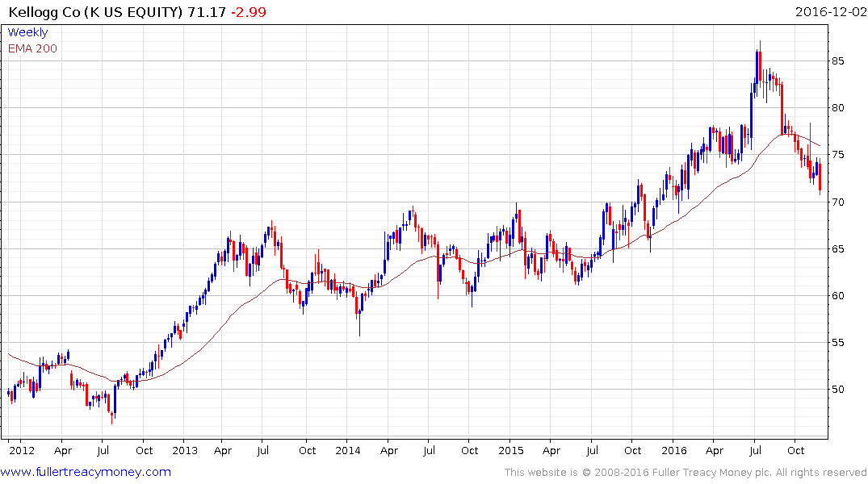868x484 pixels.
Task: Click the 75 price axis label
Action: tap(837, 155)
